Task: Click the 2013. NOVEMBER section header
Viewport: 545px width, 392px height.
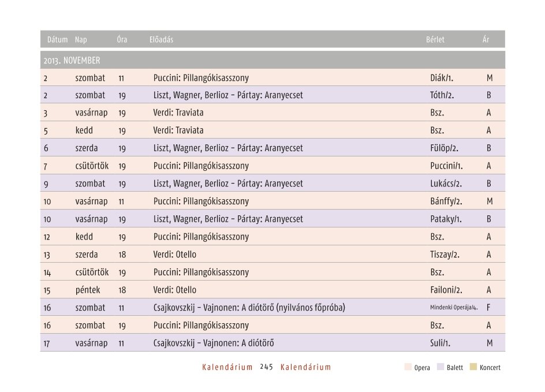Action: (x=272, y=60)
